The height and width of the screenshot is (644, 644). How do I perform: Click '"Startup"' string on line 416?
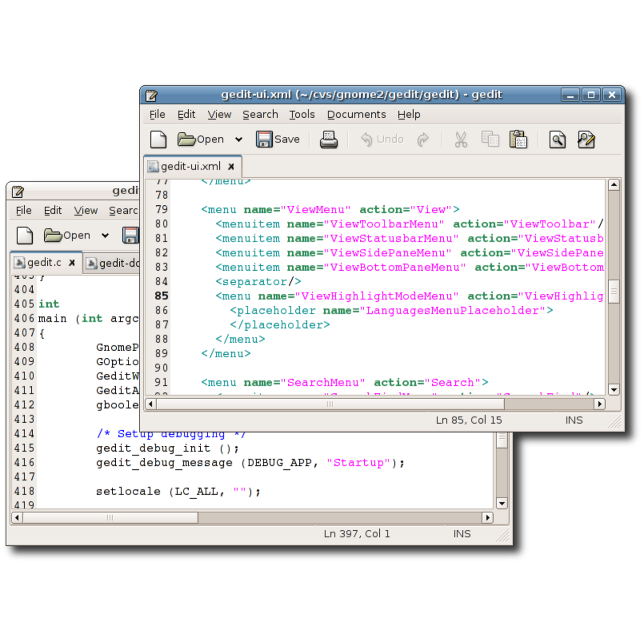point(359,463)
